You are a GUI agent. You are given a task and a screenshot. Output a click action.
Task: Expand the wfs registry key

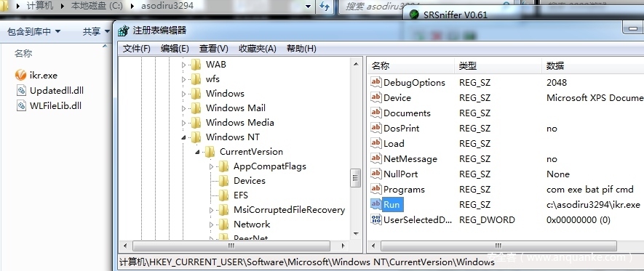coord(183,79)
